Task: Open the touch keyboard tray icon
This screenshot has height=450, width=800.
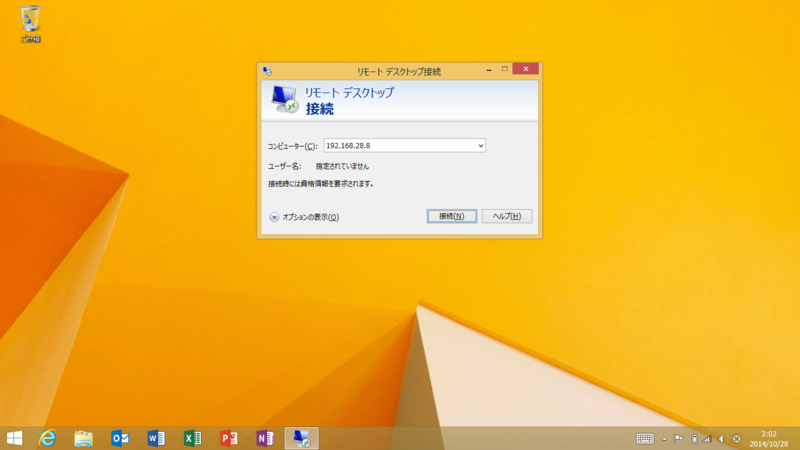Action: click(x=645, y=439)
